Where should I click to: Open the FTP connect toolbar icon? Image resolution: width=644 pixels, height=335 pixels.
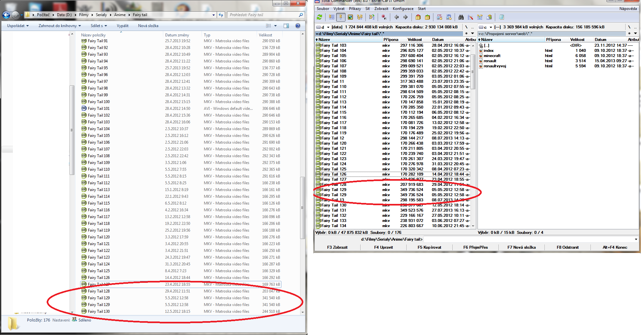tap(440, 17)
